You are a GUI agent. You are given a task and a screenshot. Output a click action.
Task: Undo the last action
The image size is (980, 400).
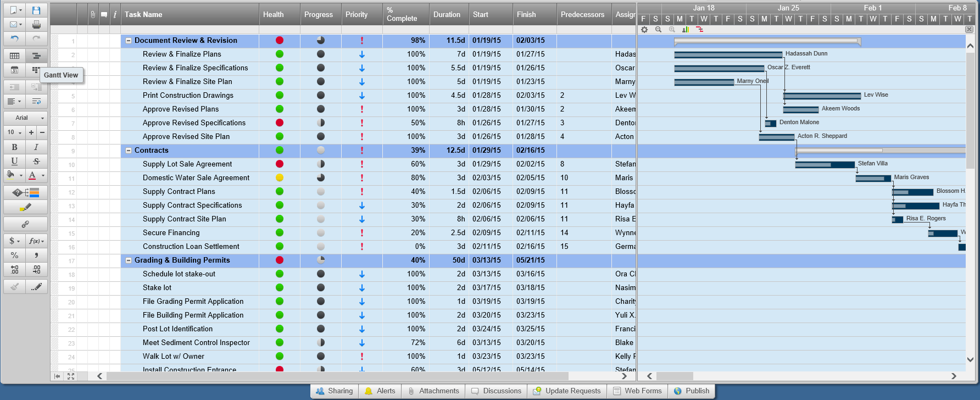point(14,39)
